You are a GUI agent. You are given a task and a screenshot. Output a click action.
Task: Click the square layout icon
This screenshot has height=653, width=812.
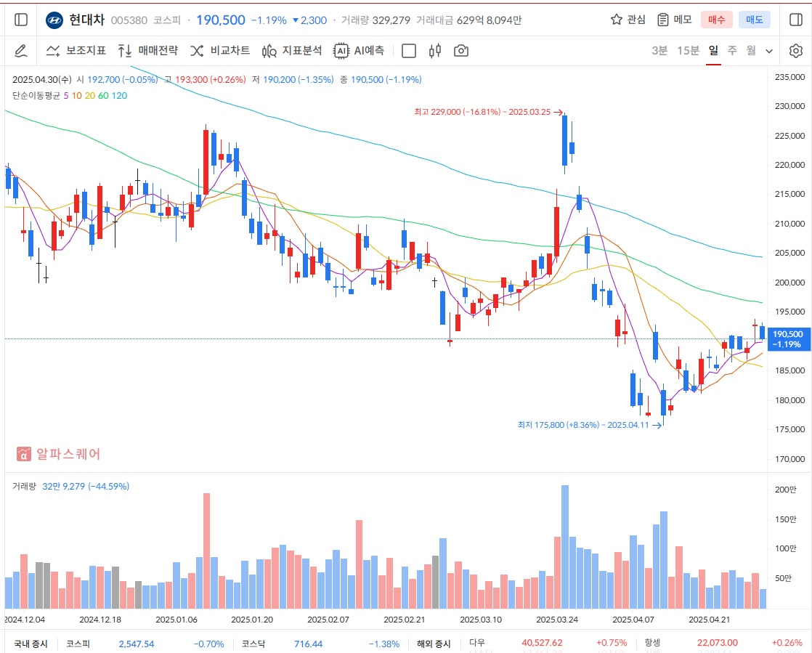point(409,51)
